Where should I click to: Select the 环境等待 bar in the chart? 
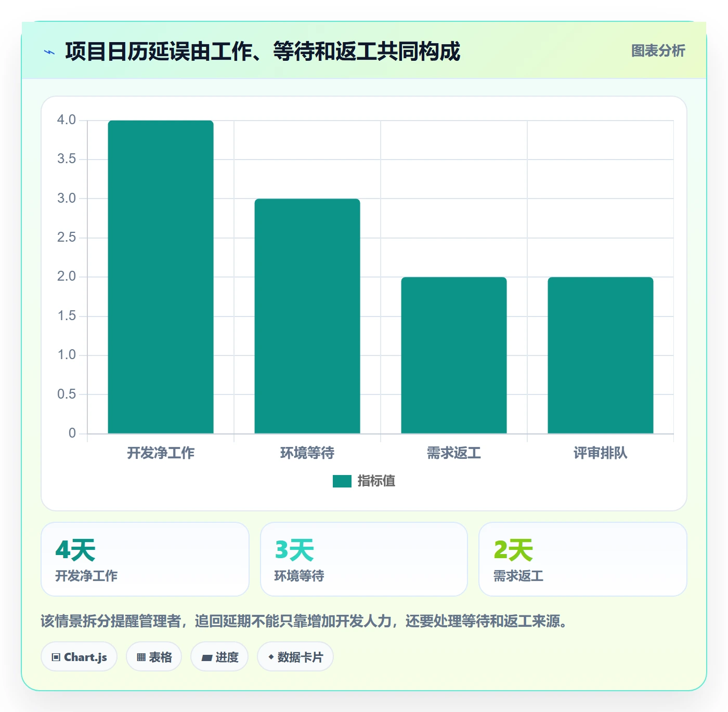pos(307,316)
